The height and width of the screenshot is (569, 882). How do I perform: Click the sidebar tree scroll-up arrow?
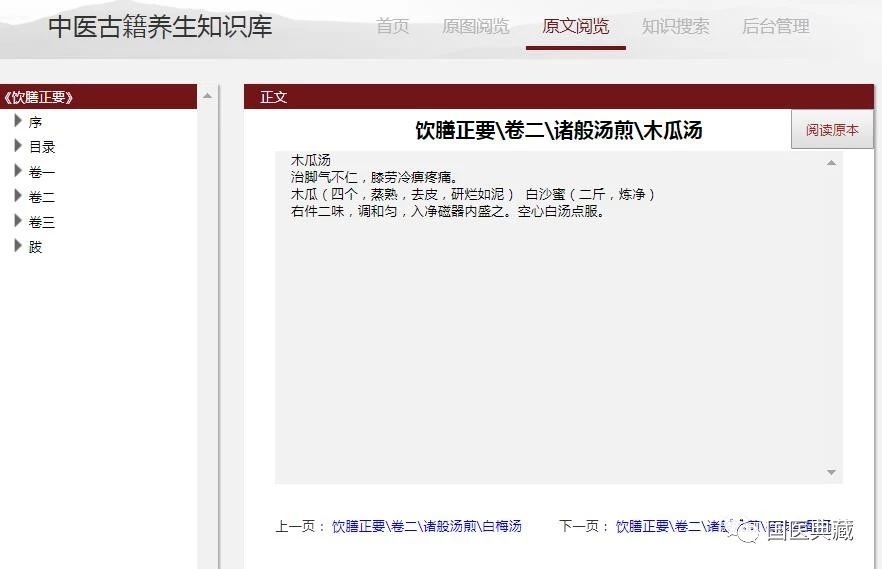[x=208, y=96]
